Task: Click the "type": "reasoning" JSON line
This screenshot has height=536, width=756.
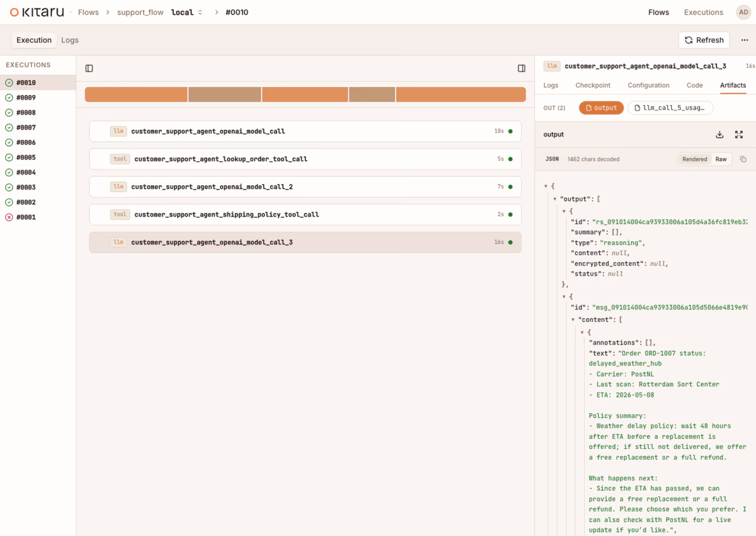Action: coord(608,242)
